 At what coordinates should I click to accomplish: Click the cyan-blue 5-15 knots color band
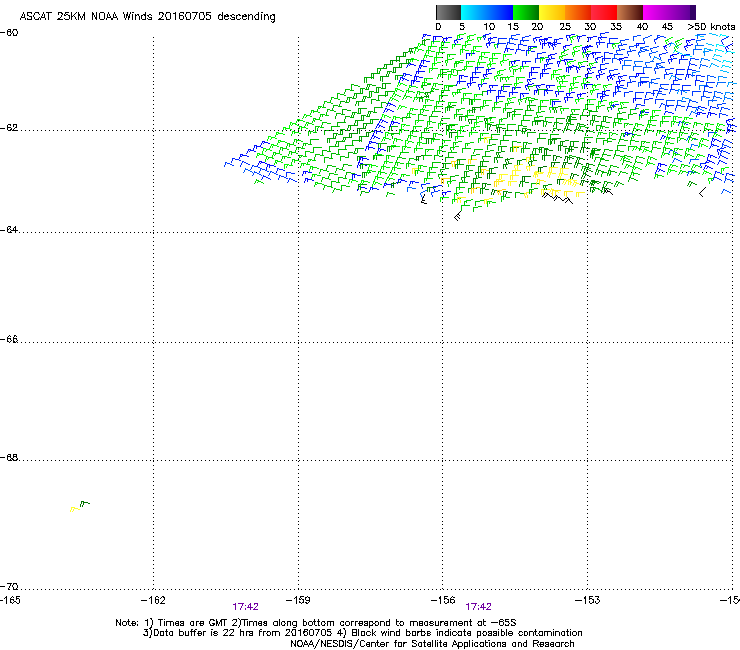point(487,12)
